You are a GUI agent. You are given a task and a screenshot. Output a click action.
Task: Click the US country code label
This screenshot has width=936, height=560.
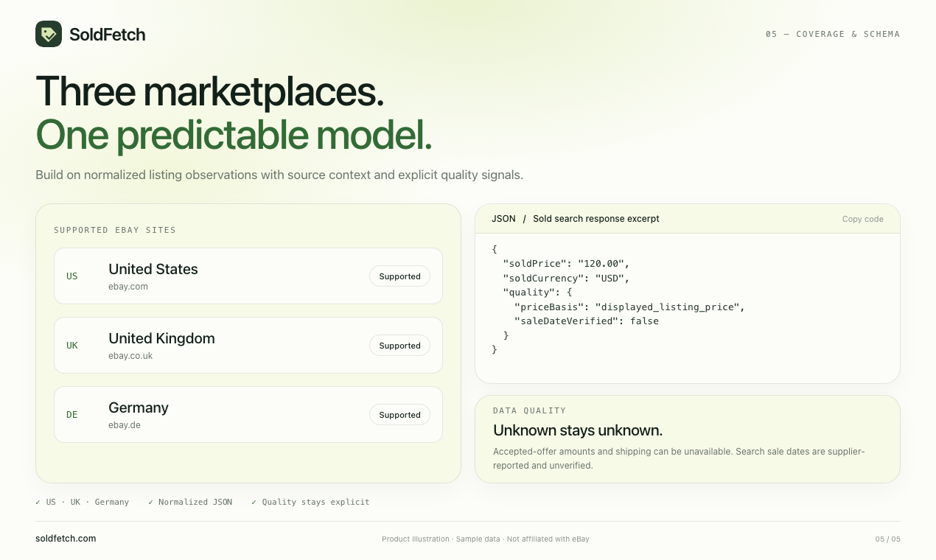click(71, 276)
